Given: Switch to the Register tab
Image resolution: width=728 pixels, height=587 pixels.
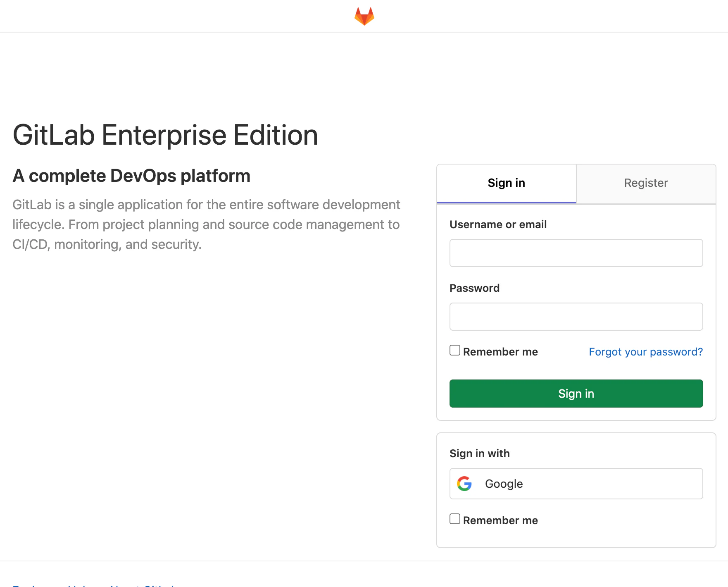Looking at the screenshot, I should click(x=646, y=183).
